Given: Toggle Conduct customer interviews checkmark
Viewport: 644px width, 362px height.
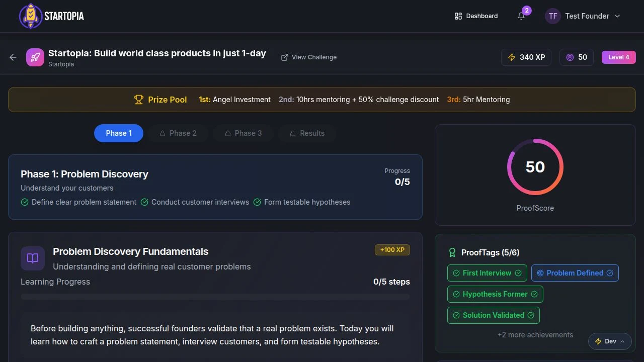Looking at the screenshot, I should coord(144,202).
